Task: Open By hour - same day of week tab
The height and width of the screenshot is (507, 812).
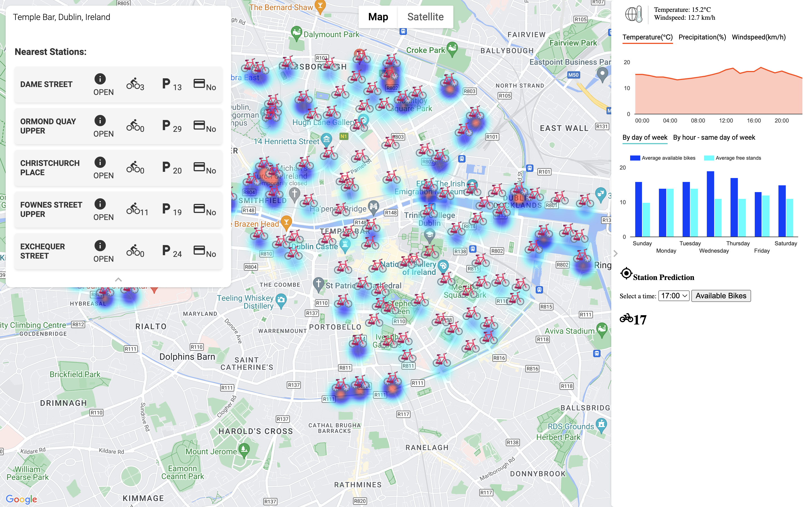Action: pos(714,137)
